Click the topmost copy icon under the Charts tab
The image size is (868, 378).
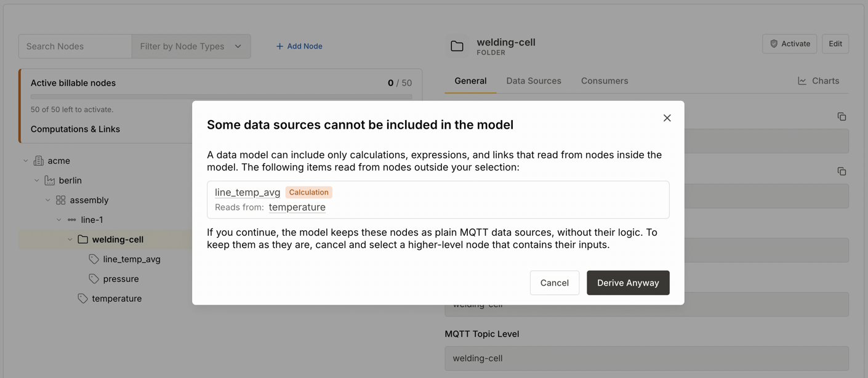pyautogui.click(x=842, y=117)
